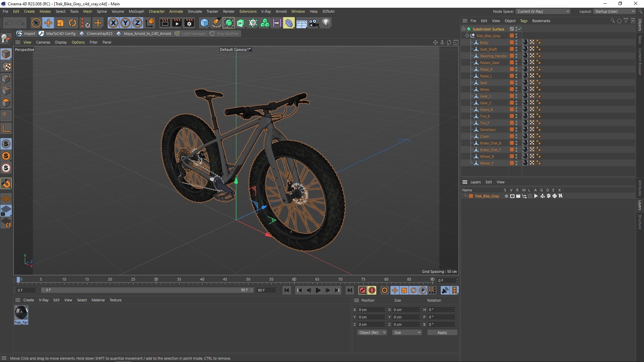The height and width of the screenshot is (362, 644).
Task: Collapse the Subdivision Surface tree node
Action: 463,29
